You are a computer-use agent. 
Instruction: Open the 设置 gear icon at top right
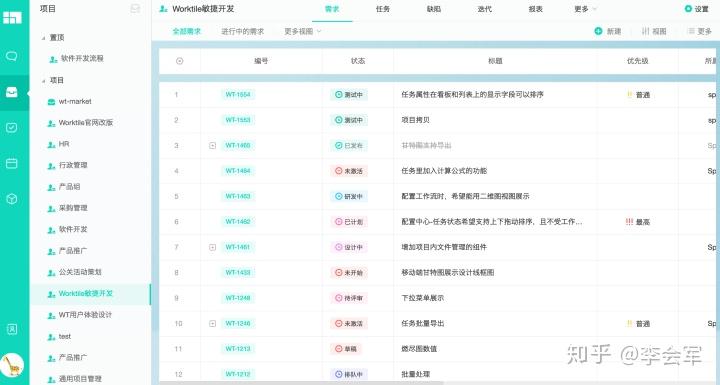pos(688,9)
